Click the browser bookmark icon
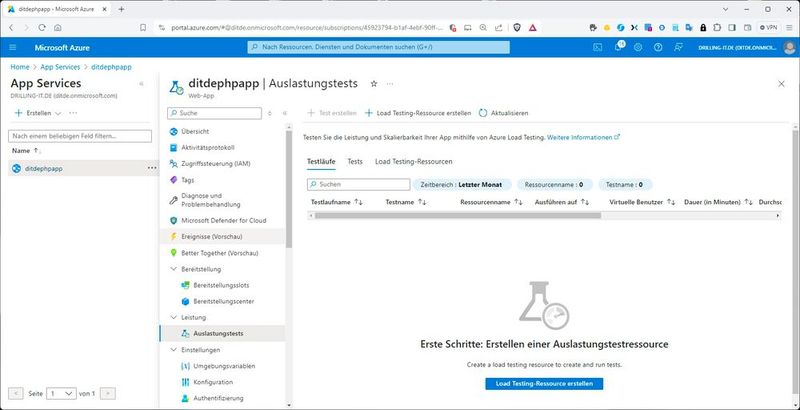This screenshot has height=410, width=800. [143, 28]
